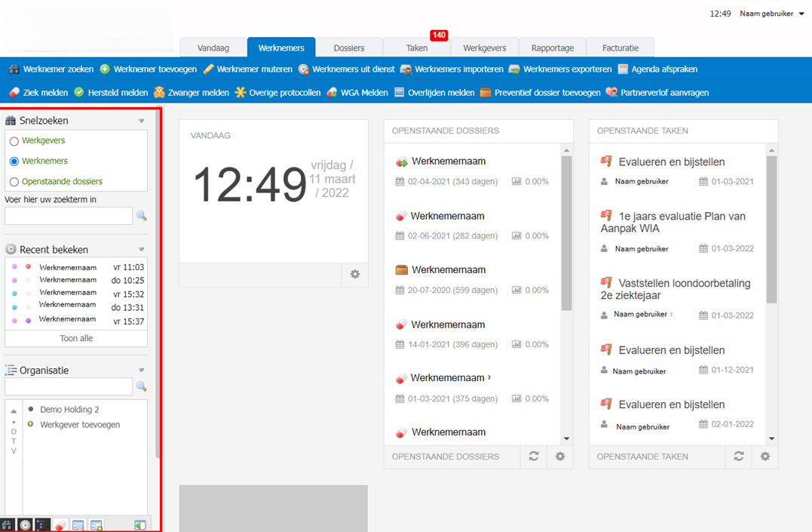Select the Werknemers radio button
The width and height of the screenshot is (812, 532).
point(14,161)
